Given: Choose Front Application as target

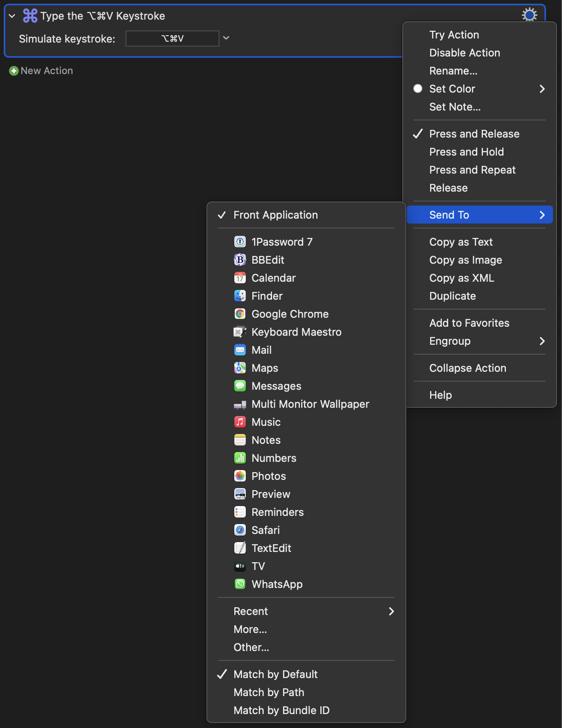Looking at the screenshot, I should [306, 215].
